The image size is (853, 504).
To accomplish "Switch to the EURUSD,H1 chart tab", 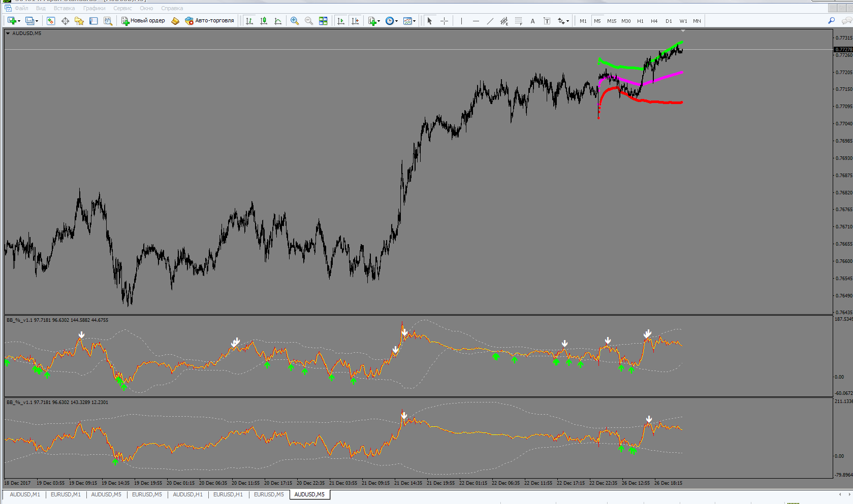I will pos(228,494).
